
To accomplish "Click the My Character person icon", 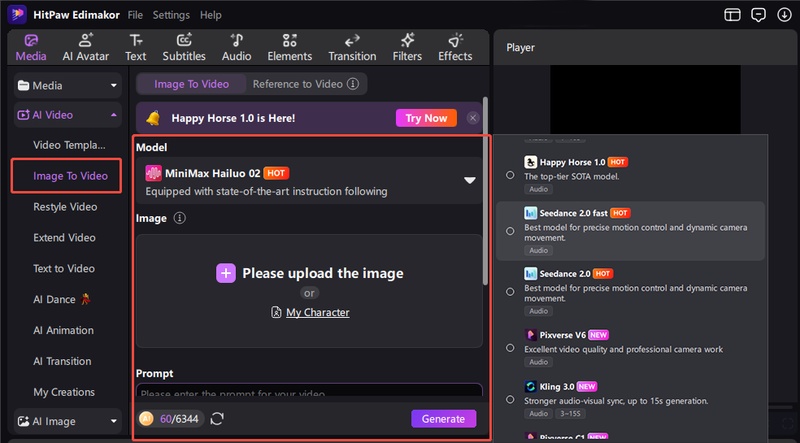I will (x=276, y=313).
